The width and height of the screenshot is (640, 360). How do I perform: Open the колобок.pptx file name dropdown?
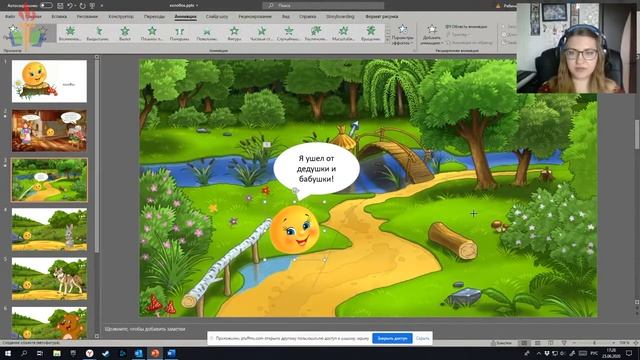[x=184, y=6]
